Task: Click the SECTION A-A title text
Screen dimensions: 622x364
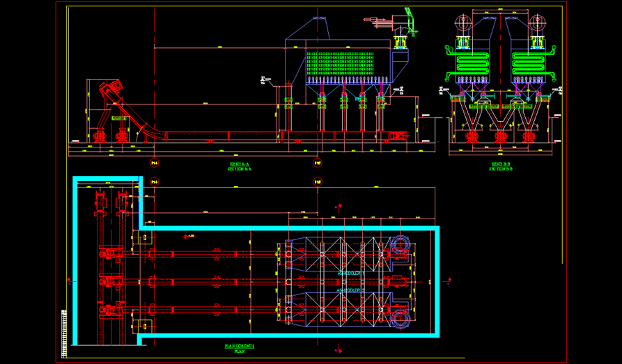Action: tap(240, 167)
